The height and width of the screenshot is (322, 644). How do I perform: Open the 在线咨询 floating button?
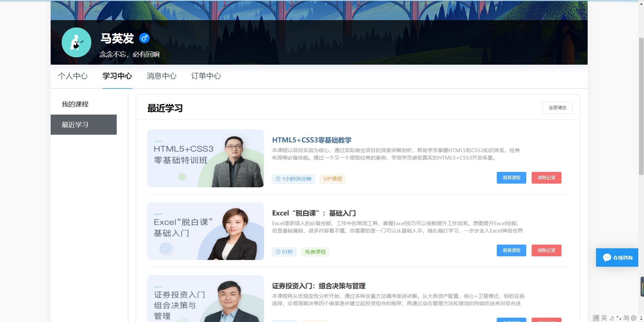(617, 257)
